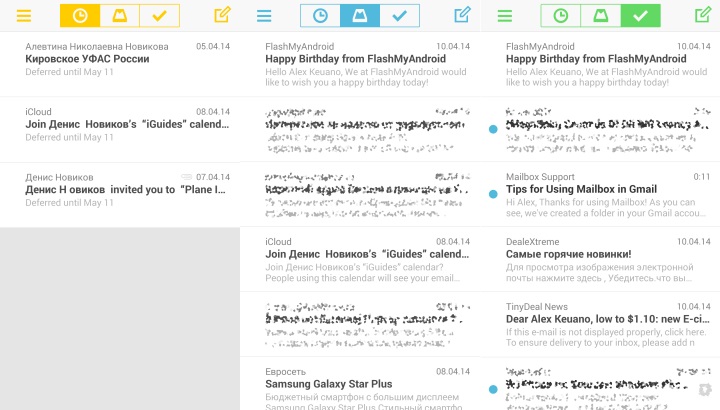
Task: Open deferred iCloud iGuides calendar email
Action: tap(120, 129)
